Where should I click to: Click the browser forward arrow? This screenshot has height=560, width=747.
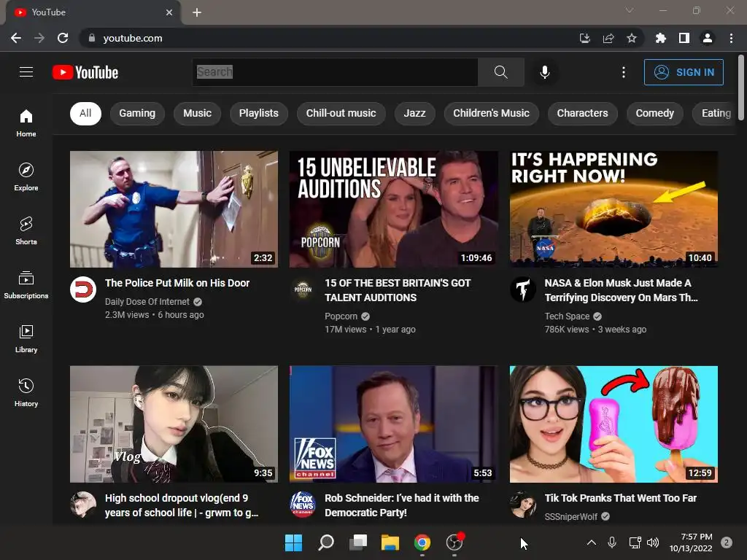click(39, 38)
